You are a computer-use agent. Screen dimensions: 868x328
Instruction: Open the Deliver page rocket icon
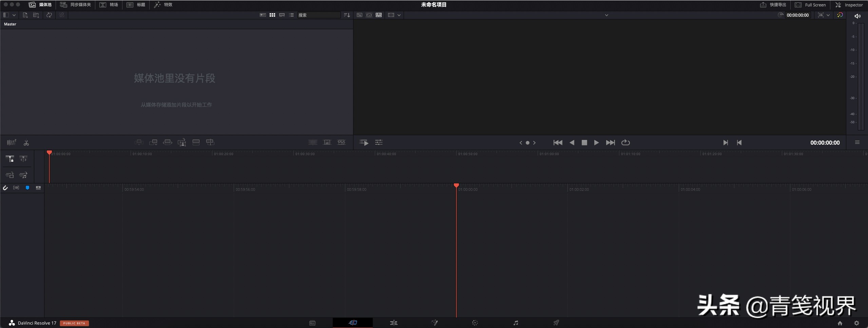click(x=556, y=323)
